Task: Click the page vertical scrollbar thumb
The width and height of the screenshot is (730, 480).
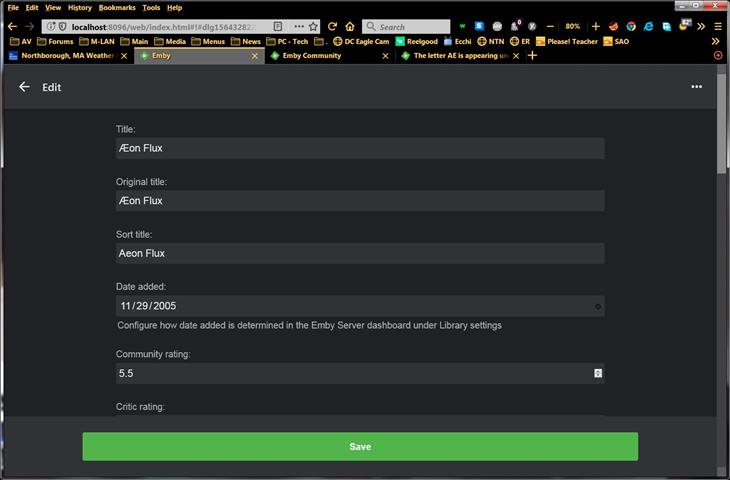Action: (x=722, y=123)
